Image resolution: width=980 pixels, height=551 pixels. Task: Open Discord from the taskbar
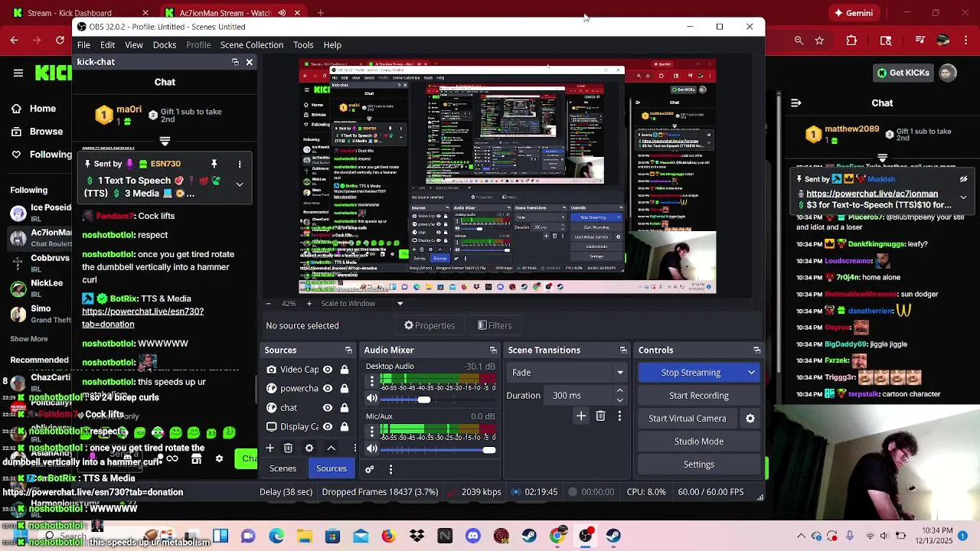(x=473, y=536)
